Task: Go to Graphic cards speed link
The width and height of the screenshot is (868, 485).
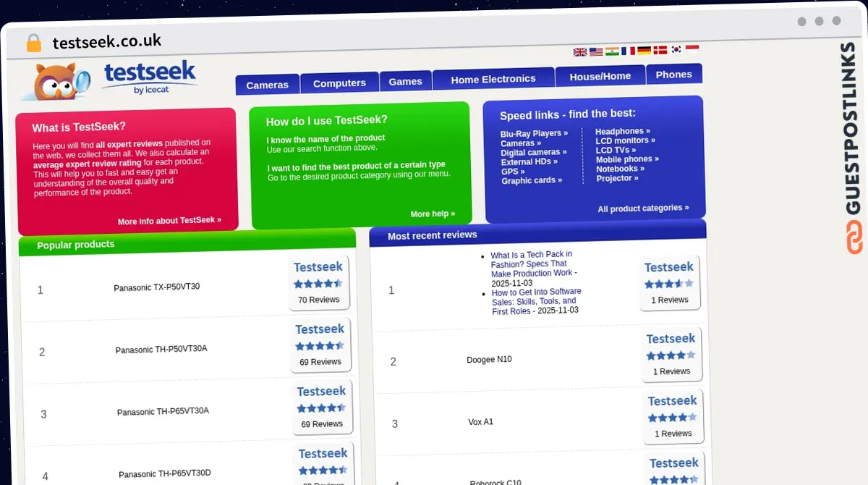Action: pyautogui.click(x=532, y=180)
